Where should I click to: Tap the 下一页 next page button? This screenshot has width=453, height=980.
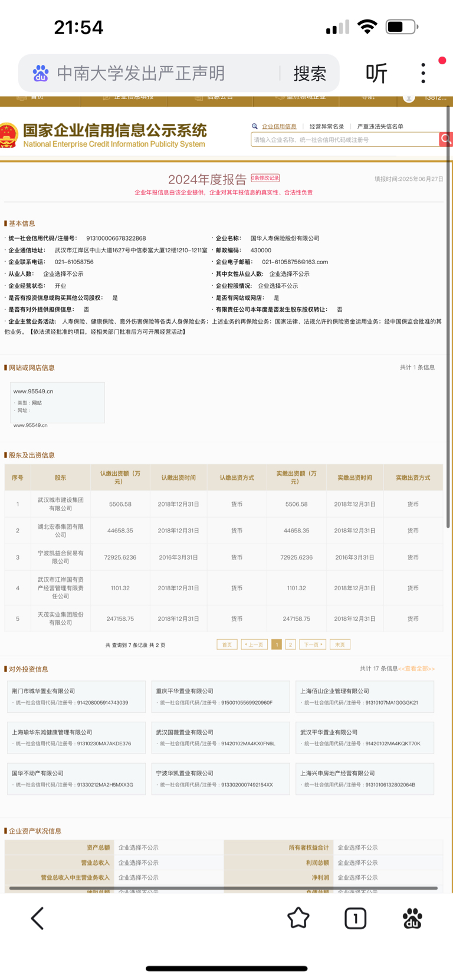(x=313, y=644)
